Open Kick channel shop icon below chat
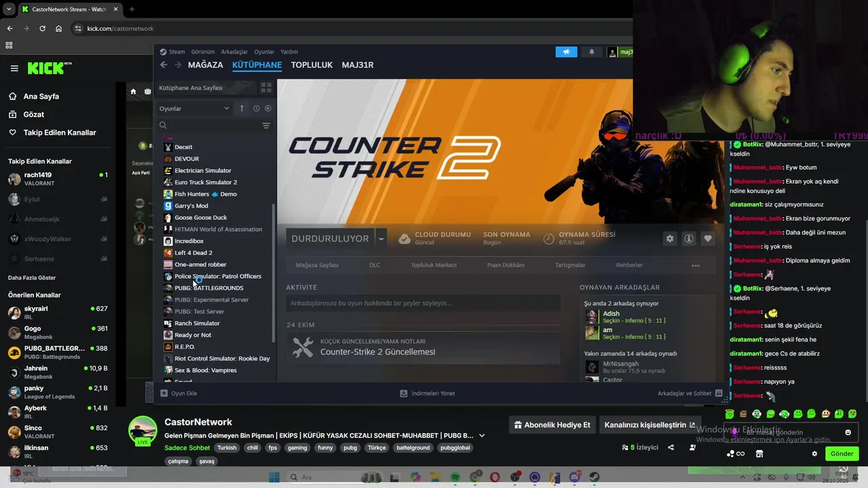The width and height of the screenshot is (868, 488). click(x=759, y=454)
